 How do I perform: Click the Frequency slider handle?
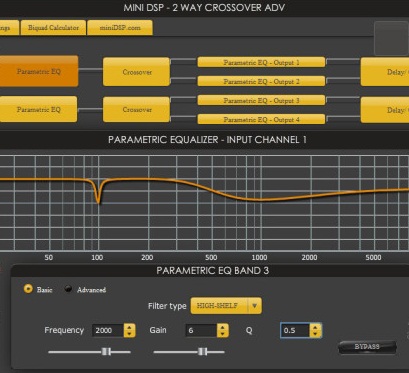pos(106,352)
